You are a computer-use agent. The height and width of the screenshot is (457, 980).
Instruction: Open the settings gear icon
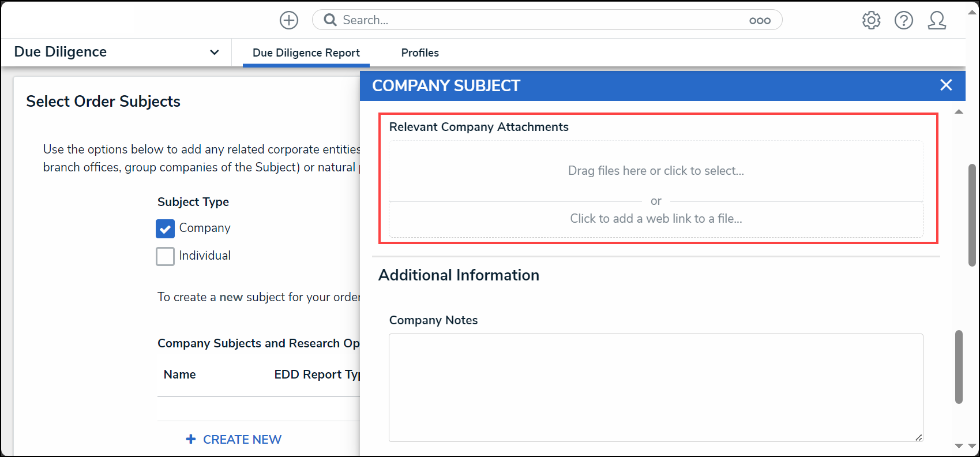point(871,20)
